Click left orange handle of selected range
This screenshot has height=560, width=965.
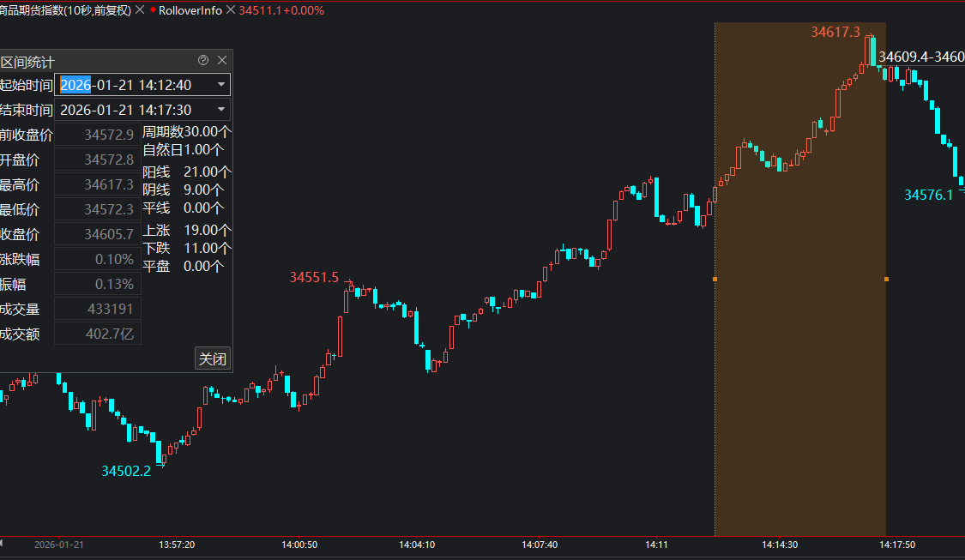pyautogui.click(x=715, y=279)
